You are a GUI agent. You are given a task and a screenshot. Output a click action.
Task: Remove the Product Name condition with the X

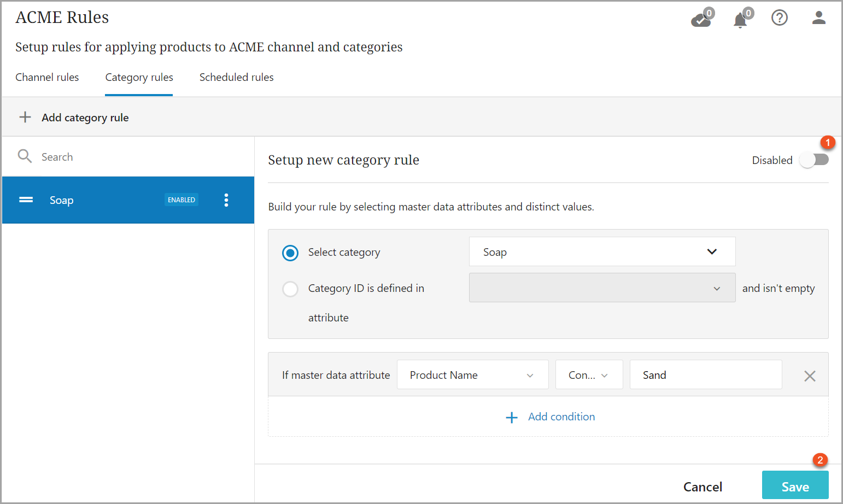[810, 376]
